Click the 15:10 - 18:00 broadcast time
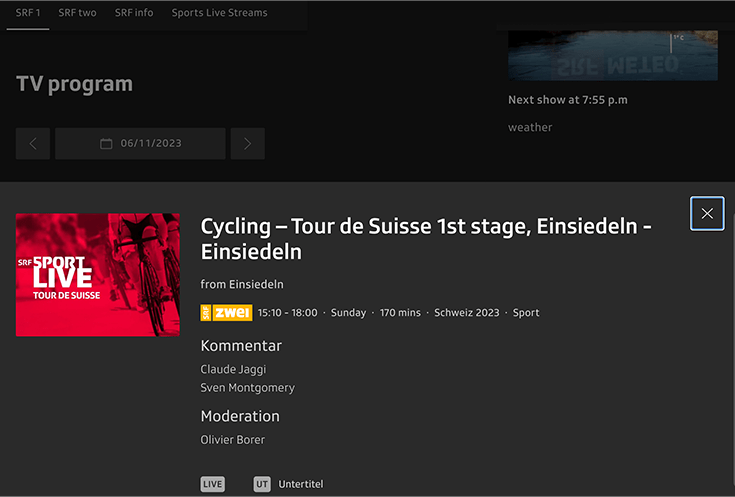 click(287, 313)
